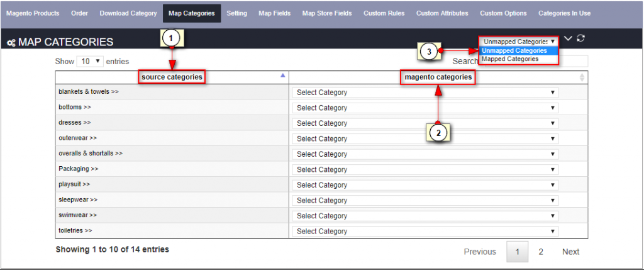
Task: Click the gears icon beside MAP CATEGORIES title
Action: click(11, 42)
